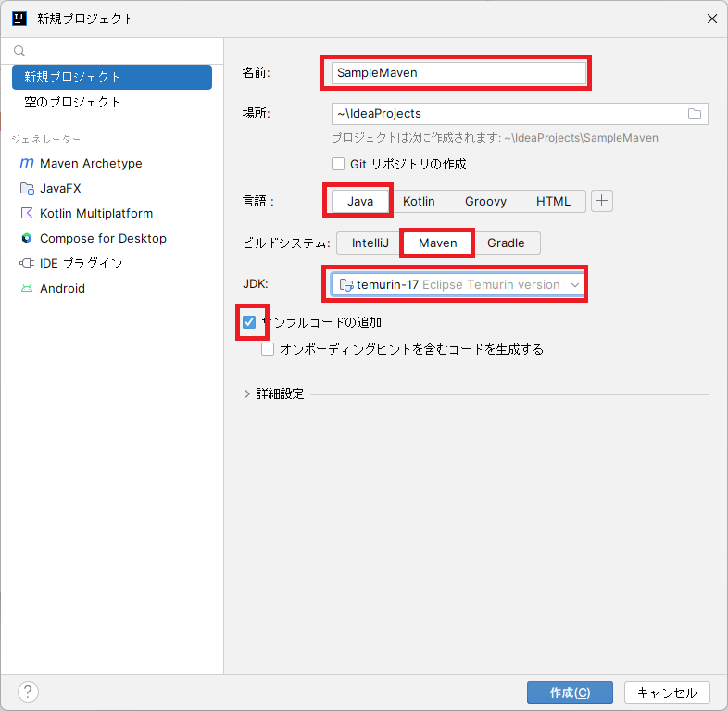The image size is (728, 711).
Task: Click the JavaFX generator icon
Action: tap(27, 189)
